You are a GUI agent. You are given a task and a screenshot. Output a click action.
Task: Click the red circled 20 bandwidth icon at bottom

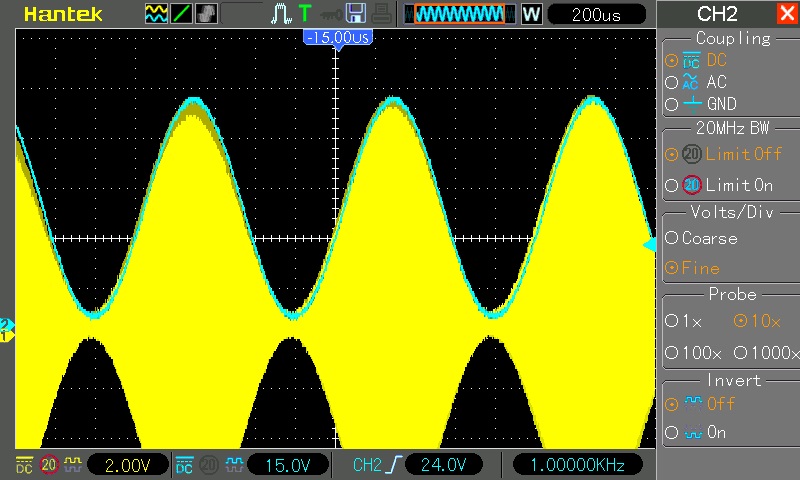point(49,465)
